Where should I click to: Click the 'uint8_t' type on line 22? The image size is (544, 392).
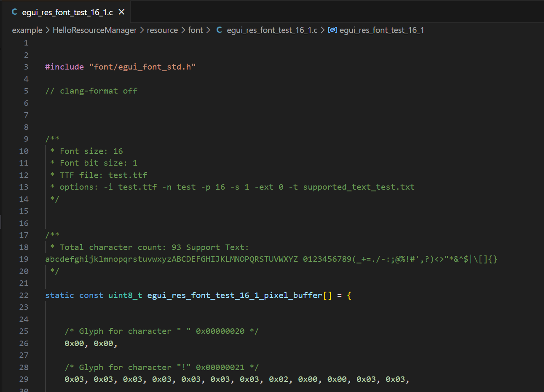tap(125, 295)
